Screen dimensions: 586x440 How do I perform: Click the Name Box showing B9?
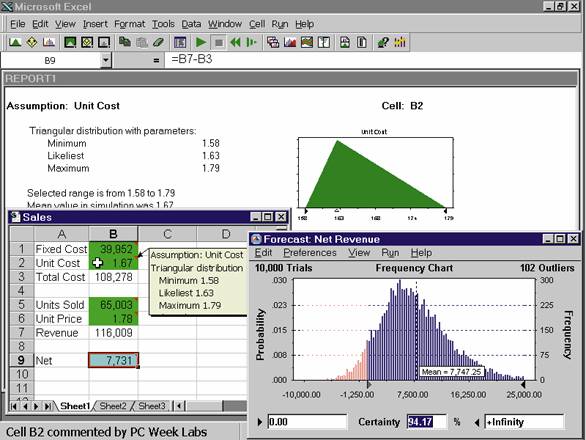(50, 60)
